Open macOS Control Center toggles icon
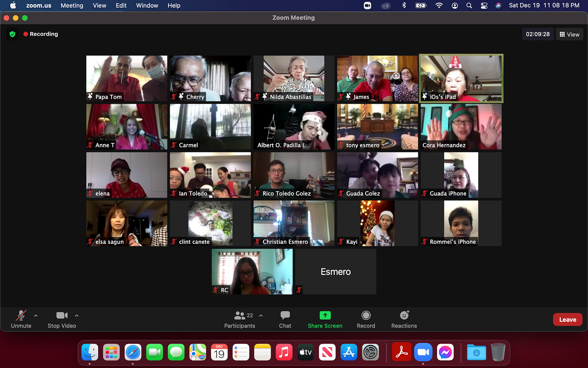588x368 pixels. tap(484, 6)
